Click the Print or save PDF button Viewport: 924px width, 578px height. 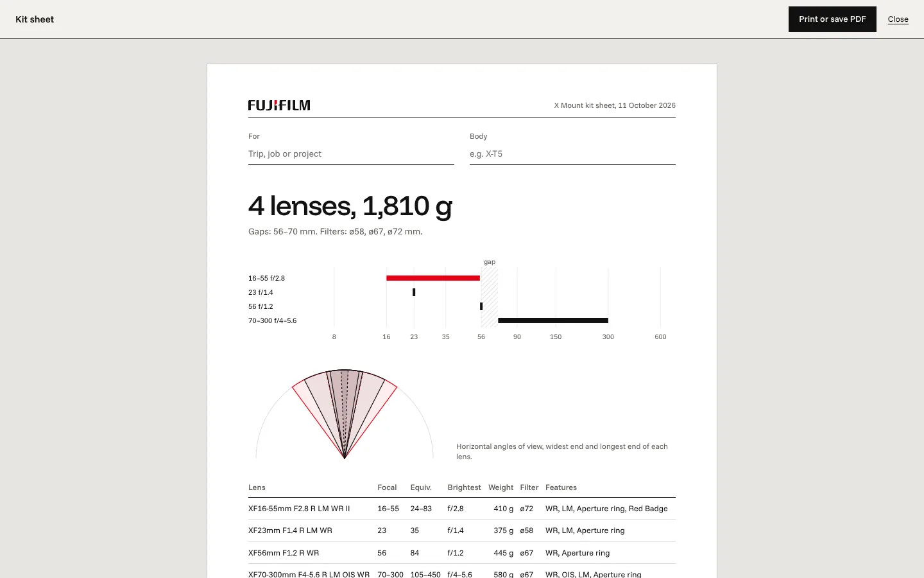832,19
